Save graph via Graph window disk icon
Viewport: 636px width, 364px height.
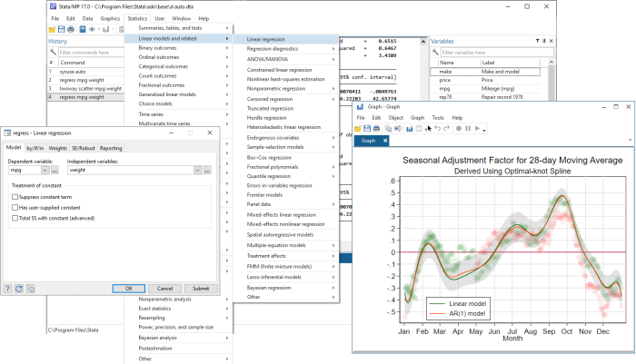tap(367, 129)
